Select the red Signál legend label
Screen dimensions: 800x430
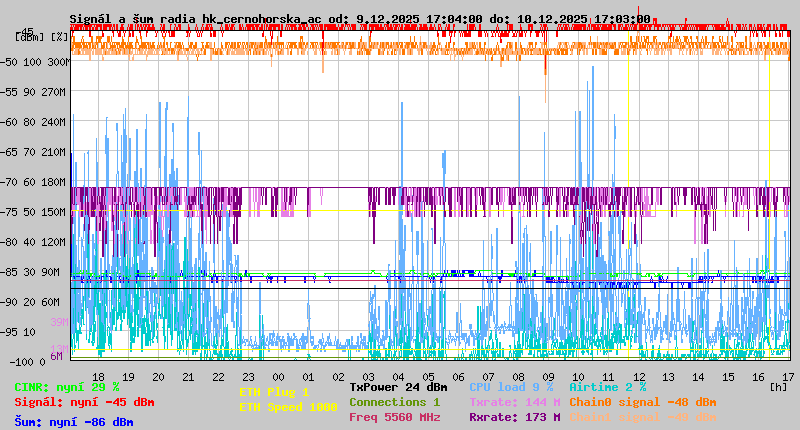(x=84, y=403)
